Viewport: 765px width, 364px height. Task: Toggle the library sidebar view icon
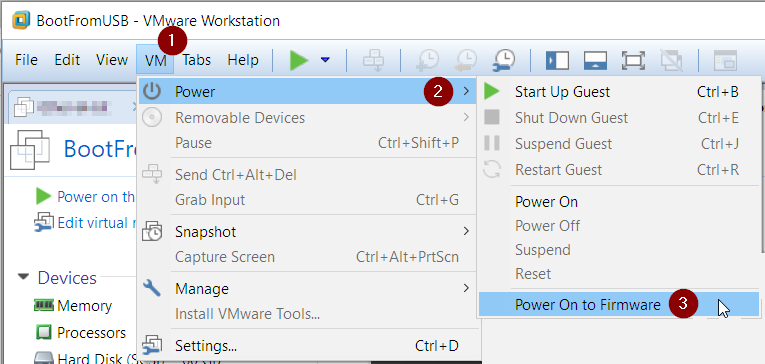557,60
